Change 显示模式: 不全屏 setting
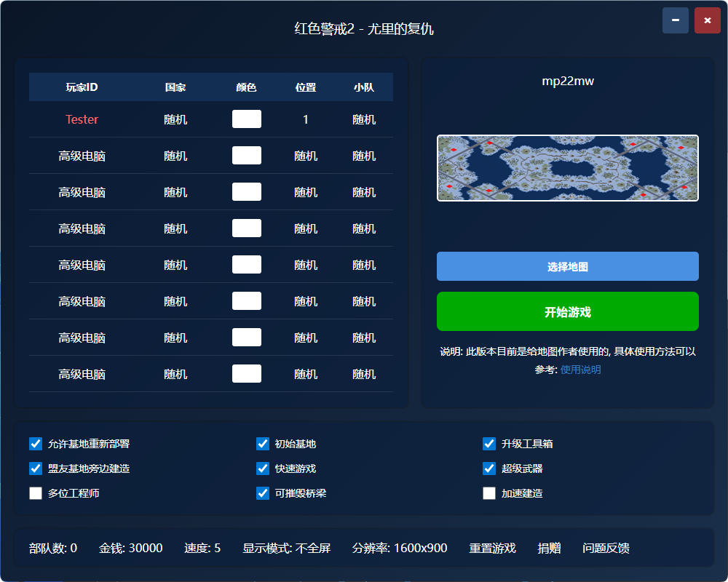728x582 pixels. click(286, 548)
